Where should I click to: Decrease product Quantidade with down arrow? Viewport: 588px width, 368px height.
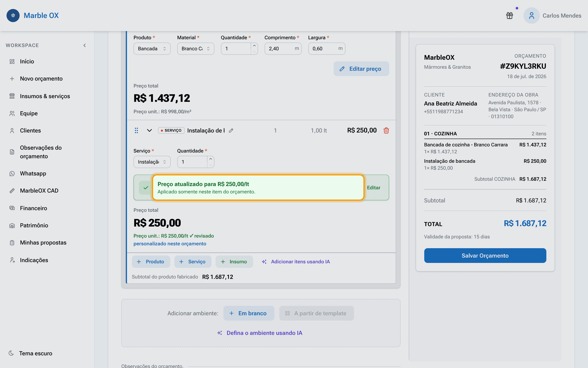tap(254, 52)
